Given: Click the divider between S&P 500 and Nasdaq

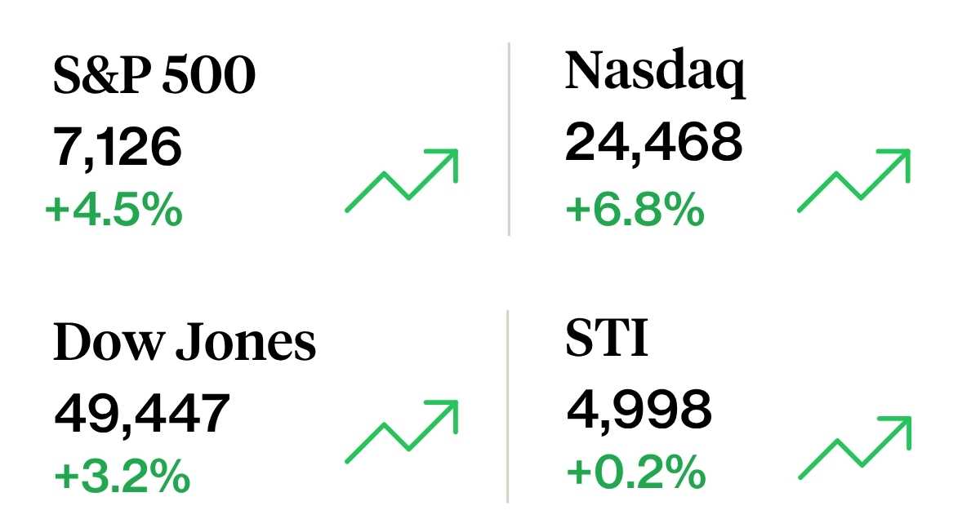Looking at the screenshot, I should point(509,139).
